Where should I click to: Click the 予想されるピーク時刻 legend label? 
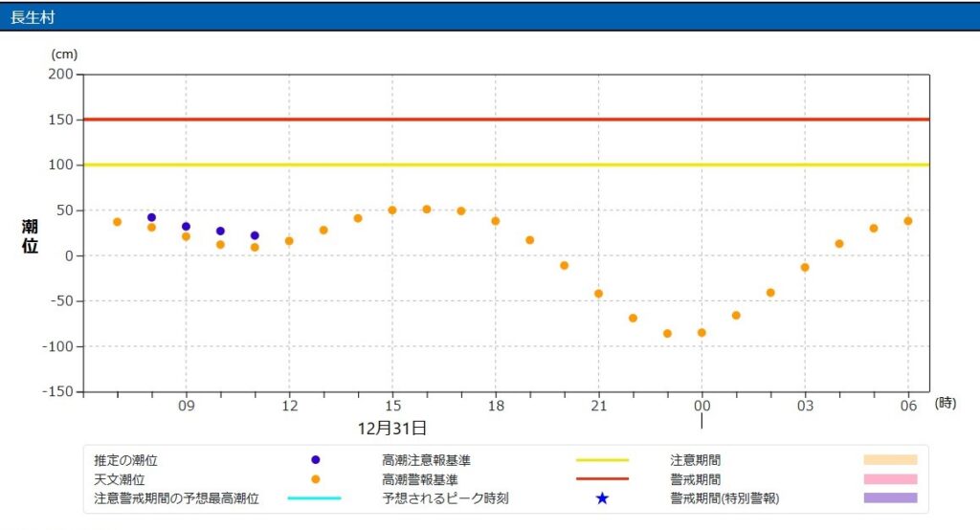[x=446, y=498]
